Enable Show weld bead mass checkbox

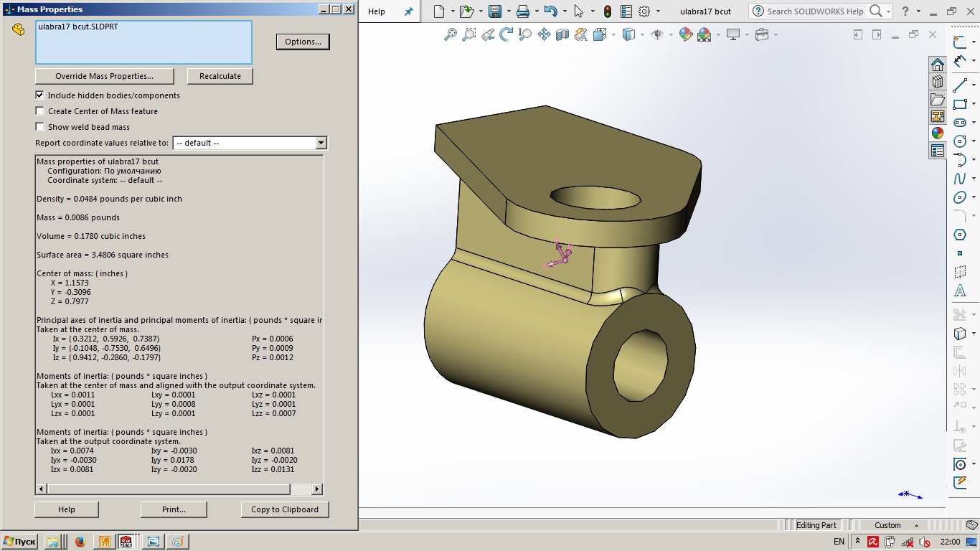[x=39, y=126]
